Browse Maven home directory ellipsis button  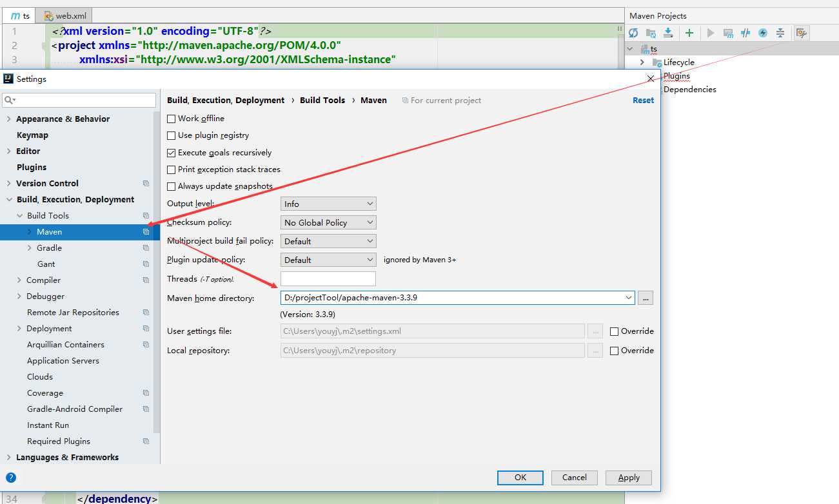coord(646,298)
